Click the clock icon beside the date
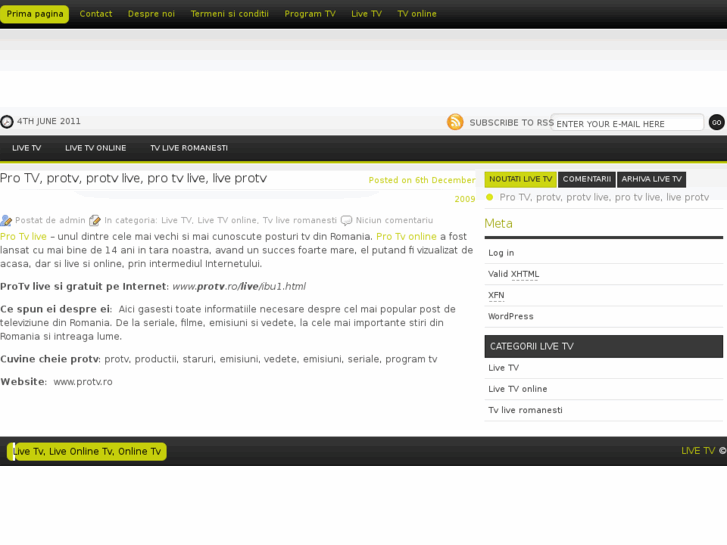This screenshot has height=545, width=727. (6, 122)
